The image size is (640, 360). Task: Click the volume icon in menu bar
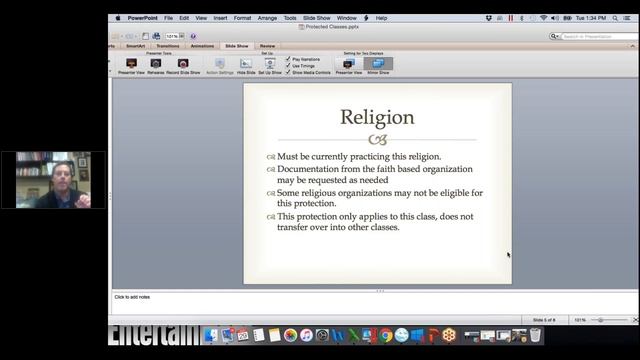pyautogui.click(x=555, y=18)
